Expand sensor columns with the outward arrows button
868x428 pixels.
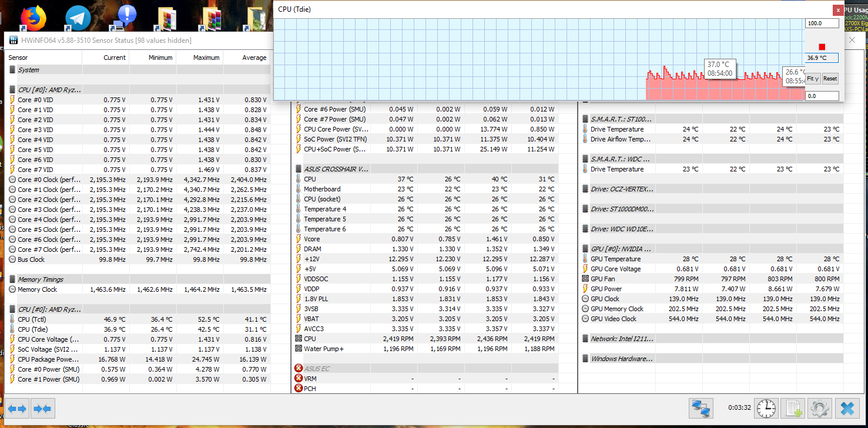[x=17, y=409]
